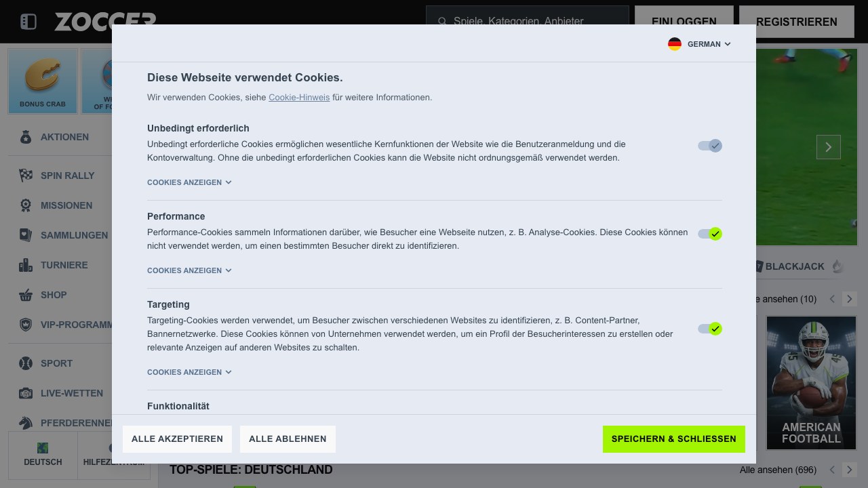Image resolution: width=868 pixels, height=488 pixels.
Task: Toggle the Unbedingt erforderlich cookie switch
Action: point(710,146)
